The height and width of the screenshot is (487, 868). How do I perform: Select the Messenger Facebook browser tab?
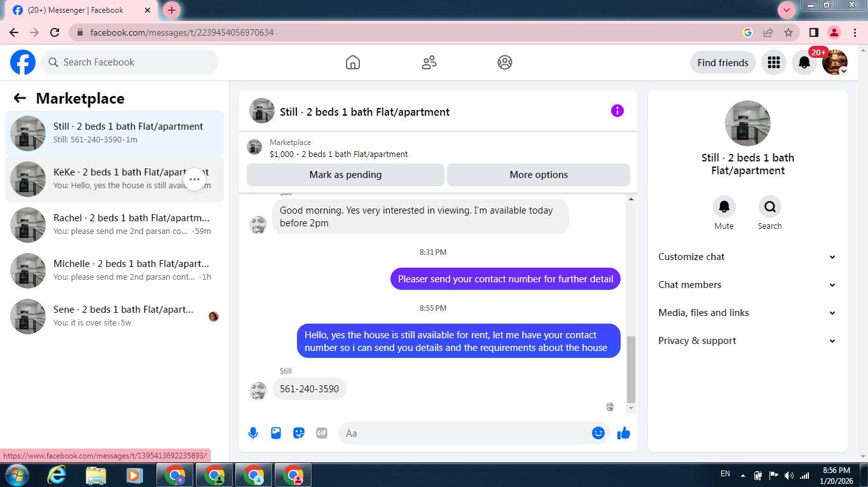tap(81, 10)
